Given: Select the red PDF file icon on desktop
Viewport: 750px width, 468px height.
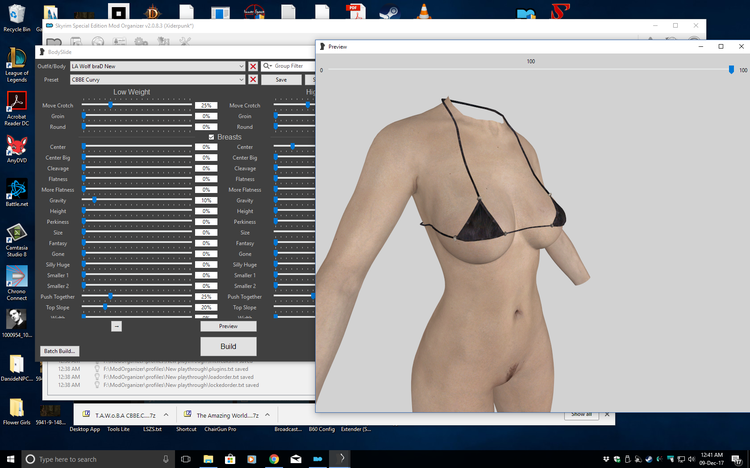Looking at the screenshot, I should pyautogui.click(x=354, y=11).
